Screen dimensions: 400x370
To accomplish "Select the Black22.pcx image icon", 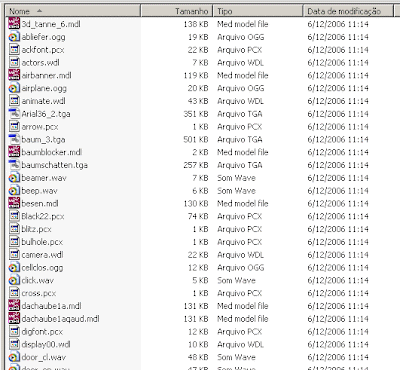I will 14,216.
